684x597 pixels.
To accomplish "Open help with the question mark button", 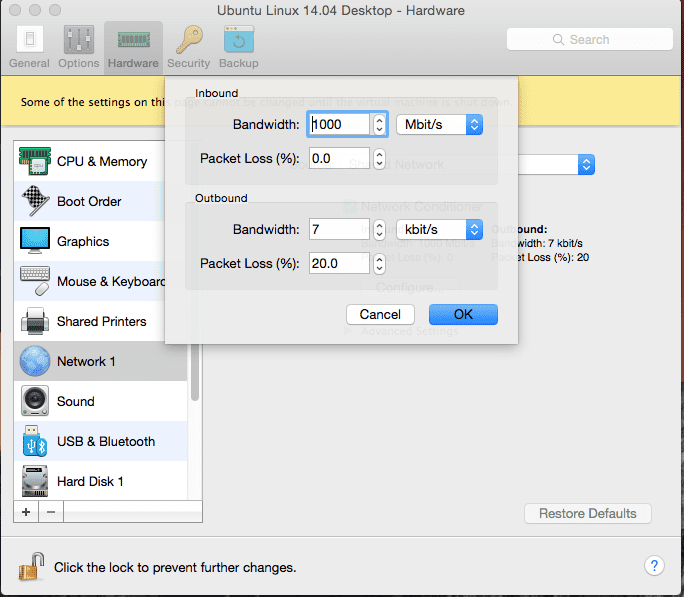I will 654,566.
